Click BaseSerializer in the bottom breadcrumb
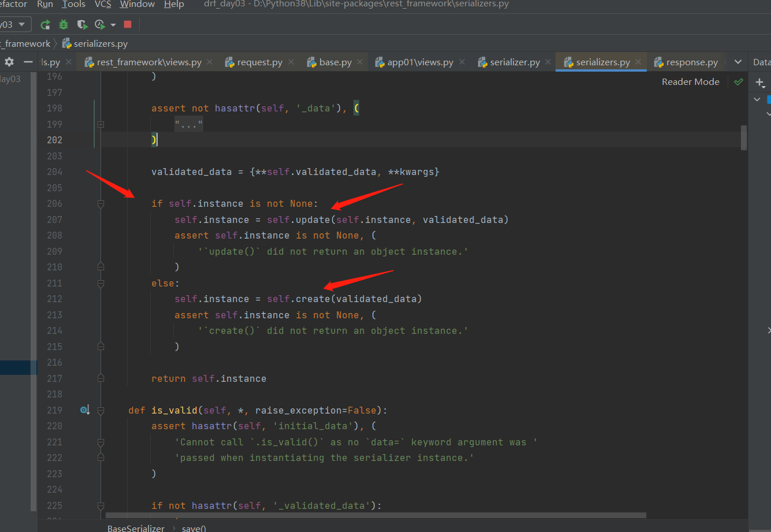Screen dimensions: 771x532 tap(136, 528)
